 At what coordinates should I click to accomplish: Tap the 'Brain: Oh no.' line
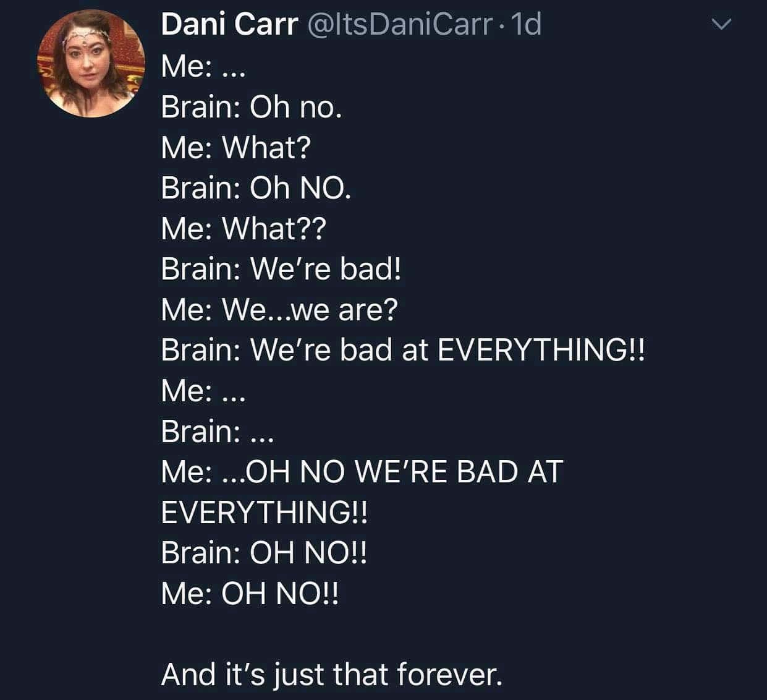tap(252, 107)
